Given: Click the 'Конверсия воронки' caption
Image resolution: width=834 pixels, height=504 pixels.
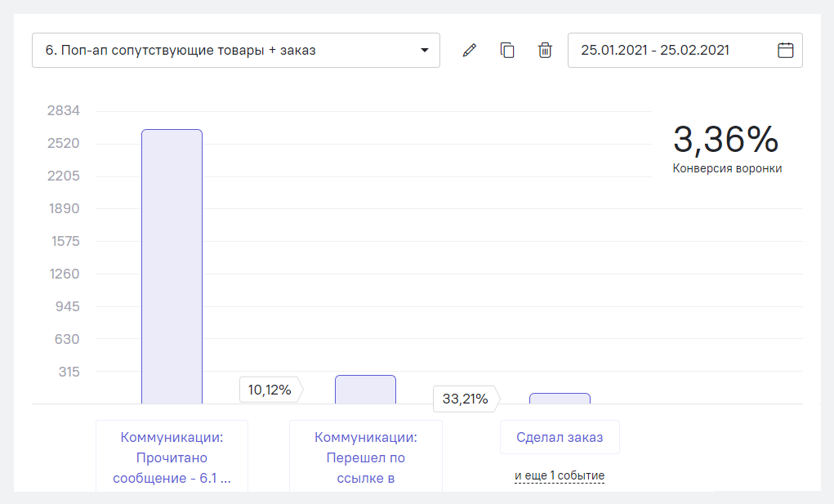Looking at the screenshot, I should click(x=727, y=168).
